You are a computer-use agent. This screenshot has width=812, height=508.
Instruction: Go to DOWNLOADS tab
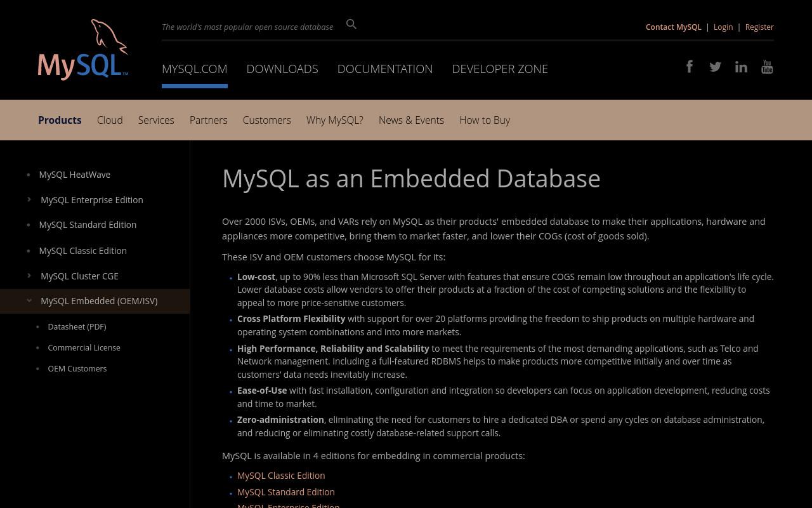point(282,69)
